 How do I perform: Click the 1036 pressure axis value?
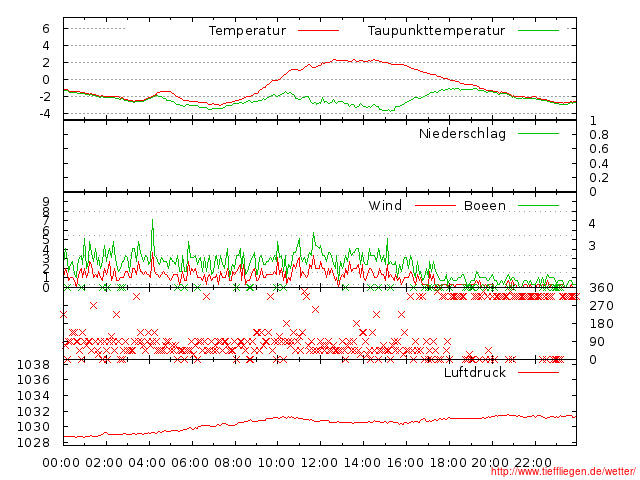[x=33, y=380]
